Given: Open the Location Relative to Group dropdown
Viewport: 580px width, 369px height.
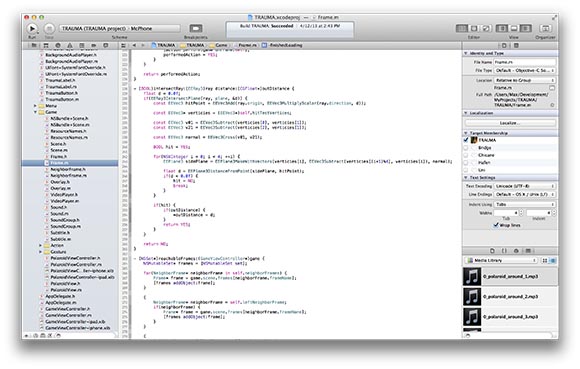Looking at the screenshot, I should [x=525, y=80].
